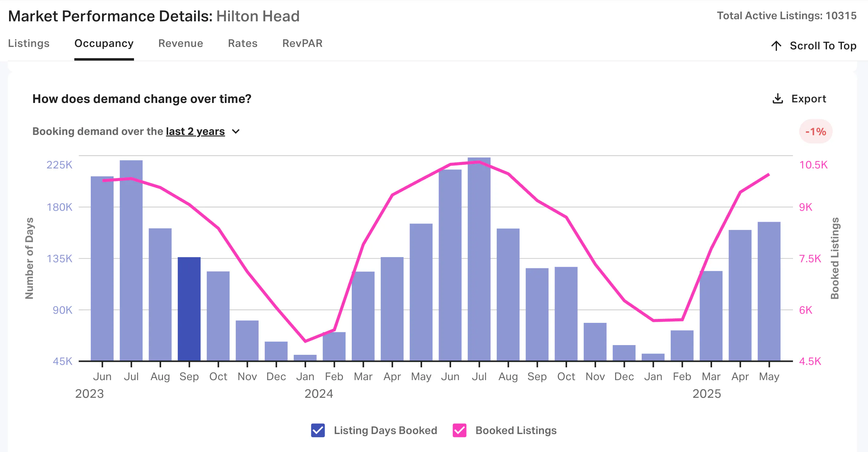Click the Sep 2024 bar
This screenshot has width=868, height=452.
[x=537, y=314]
